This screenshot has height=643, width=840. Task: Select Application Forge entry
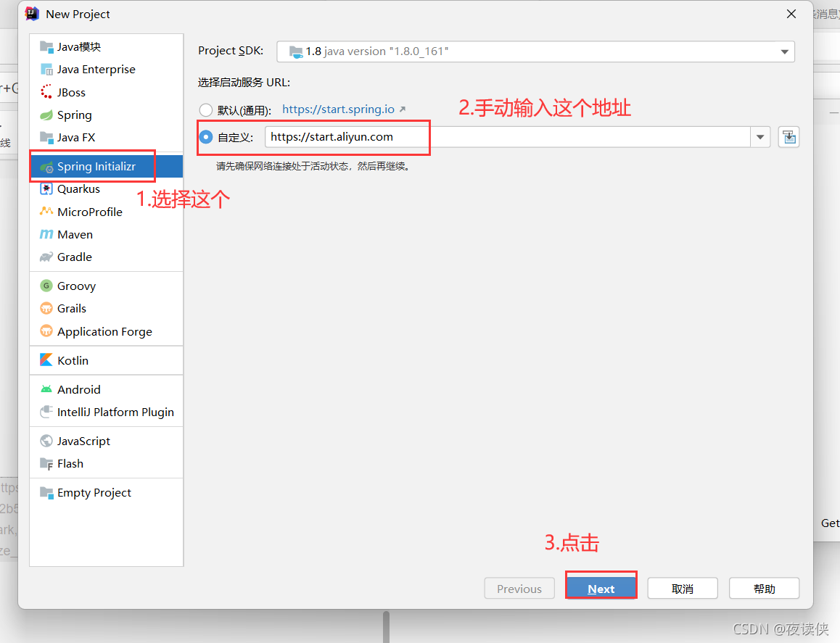[x=107, y=331]
